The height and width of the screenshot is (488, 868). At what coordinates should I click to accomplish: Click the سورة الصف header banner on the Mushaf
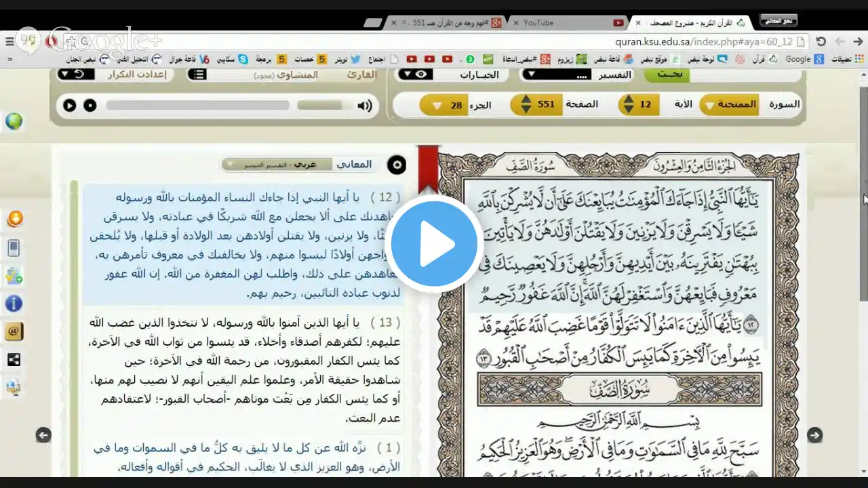point(619,390)
